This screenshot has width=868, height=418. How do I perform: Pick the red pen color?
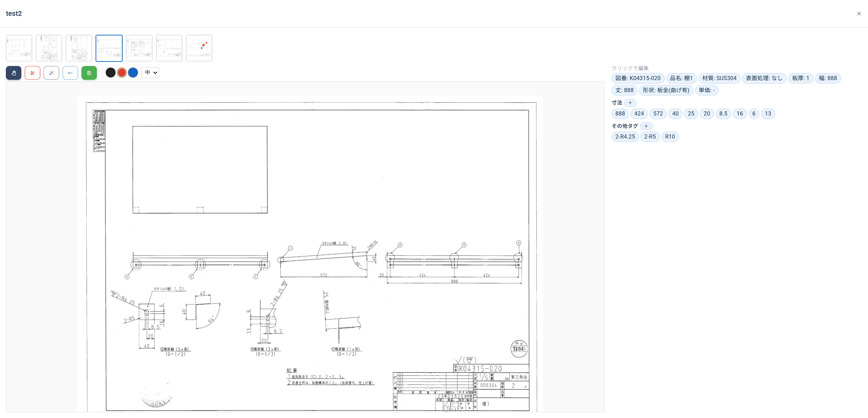click(122, 73)
